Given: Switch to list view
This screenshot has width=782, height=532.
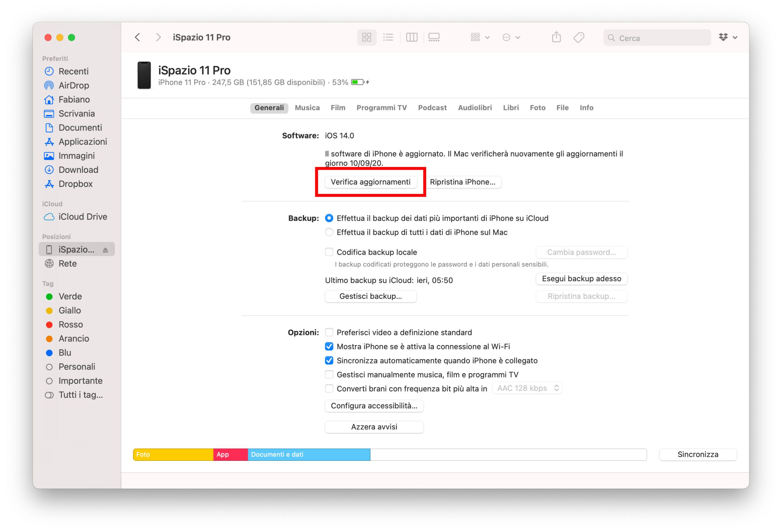Looking at the screenshot, I should click(388, 37).
